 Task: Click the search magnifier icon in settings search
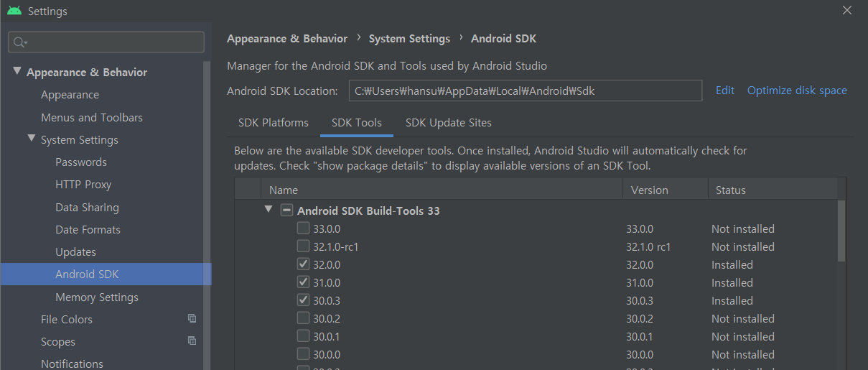[x=20, y=42]
